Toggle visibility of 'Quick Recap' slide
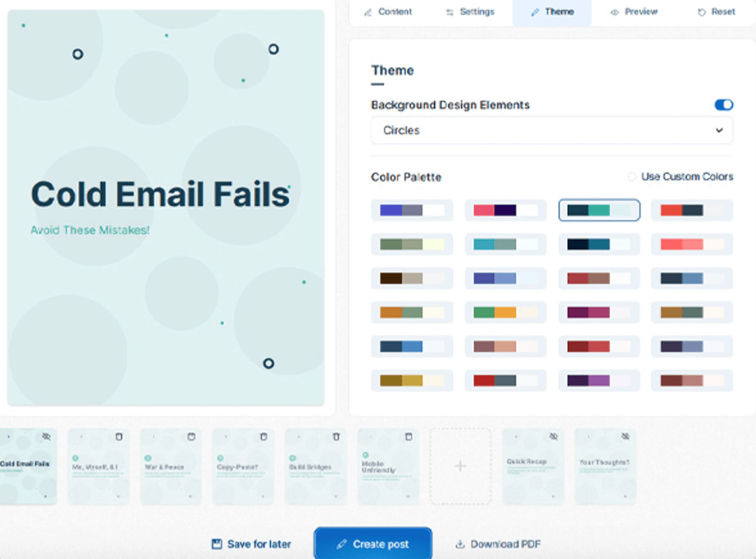This screenshot has width=756, height=559. tap(553, 437)
